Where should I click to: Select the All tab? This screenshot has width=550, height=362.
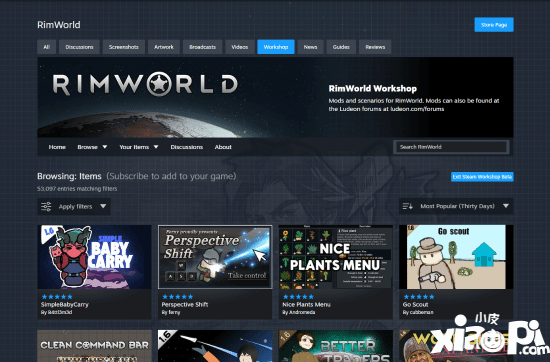click(x=47, y=47)
